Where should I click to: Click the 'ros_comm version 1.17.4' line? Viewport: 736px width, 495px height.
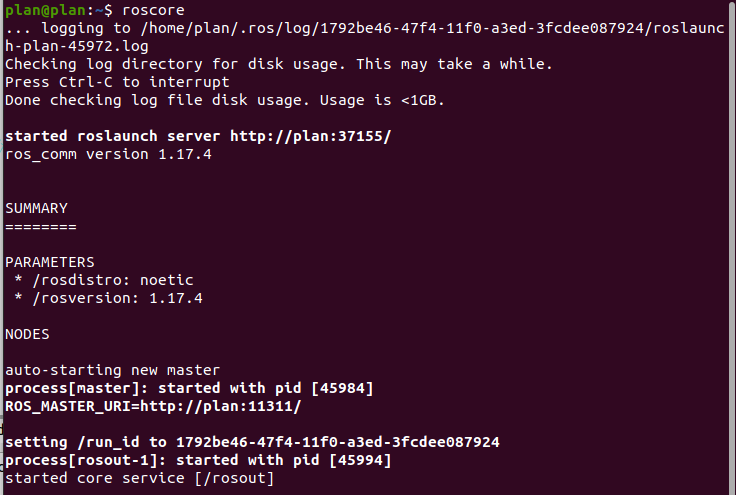[108, 154]
